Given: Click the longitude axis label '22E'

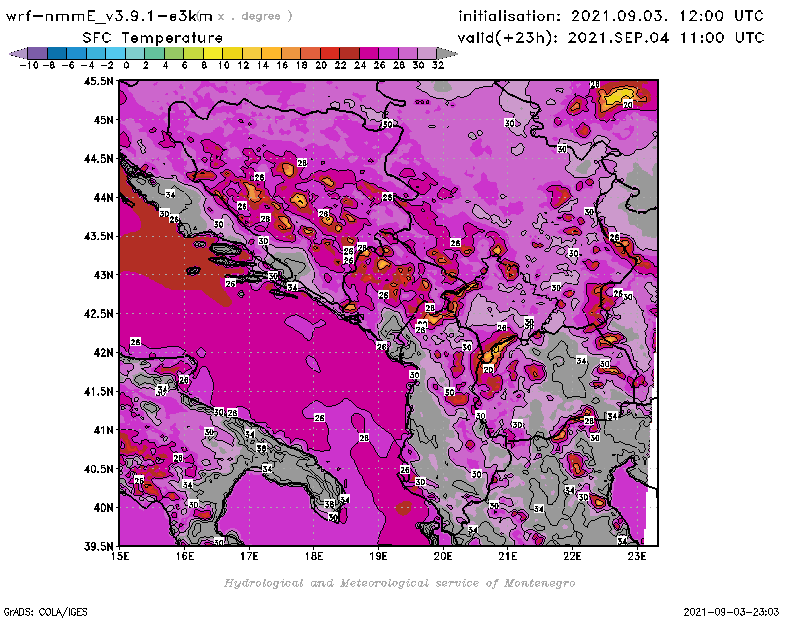Looking at the screenshot, I should pyautogui.click(x=572, y=556).
